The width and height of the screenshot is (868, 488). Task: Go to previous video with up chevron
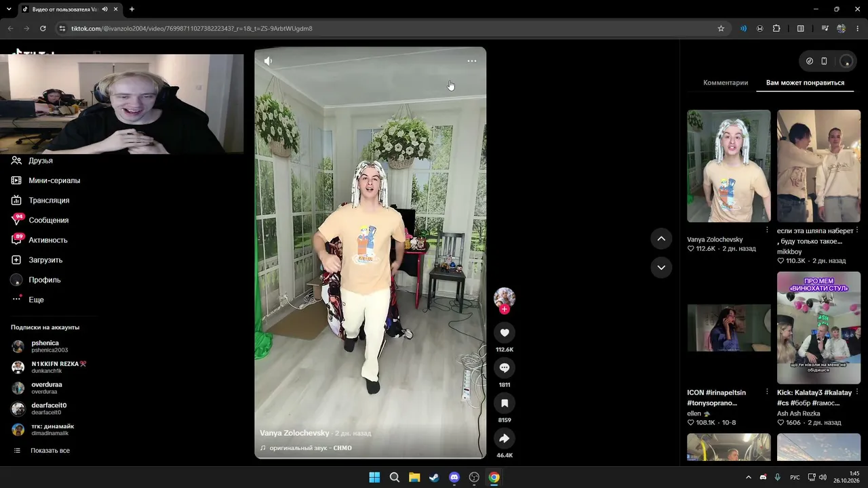(x=661, y=239)
